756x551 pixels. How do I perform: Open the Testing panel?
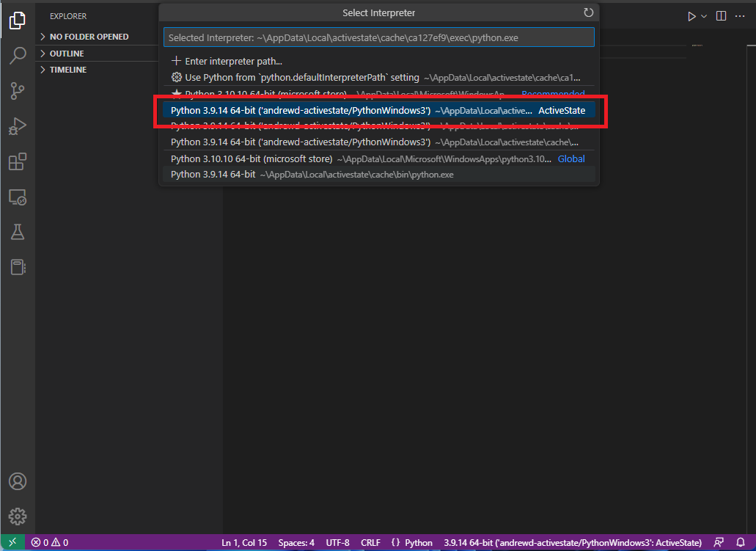[18, 232]
